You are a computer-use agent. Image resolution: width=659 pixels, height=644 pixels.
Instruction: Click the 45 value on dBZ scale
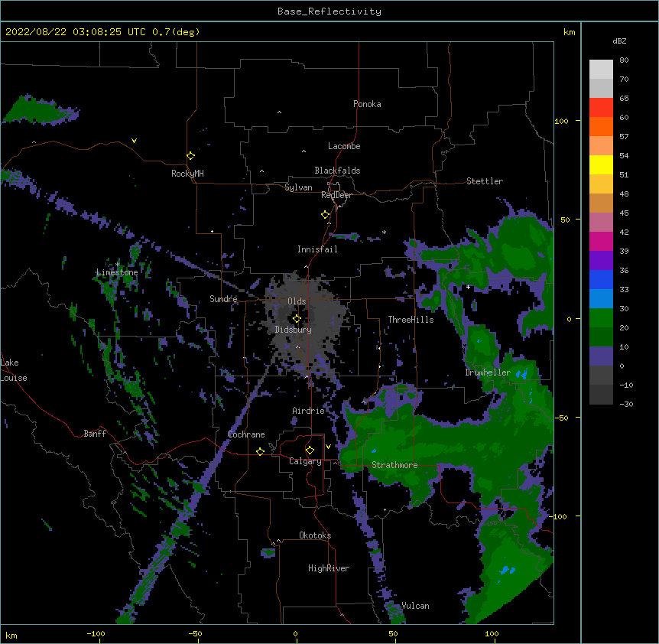tap(624, 213)
